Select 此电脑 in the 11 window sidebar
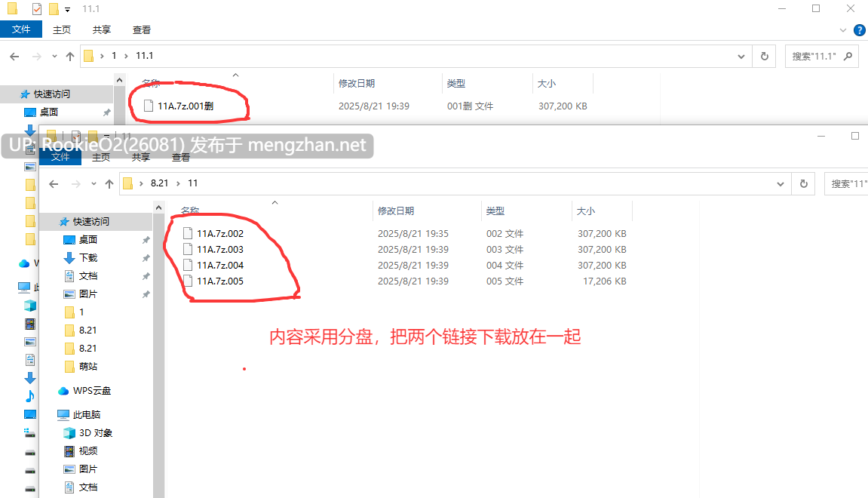 (87, 414)
